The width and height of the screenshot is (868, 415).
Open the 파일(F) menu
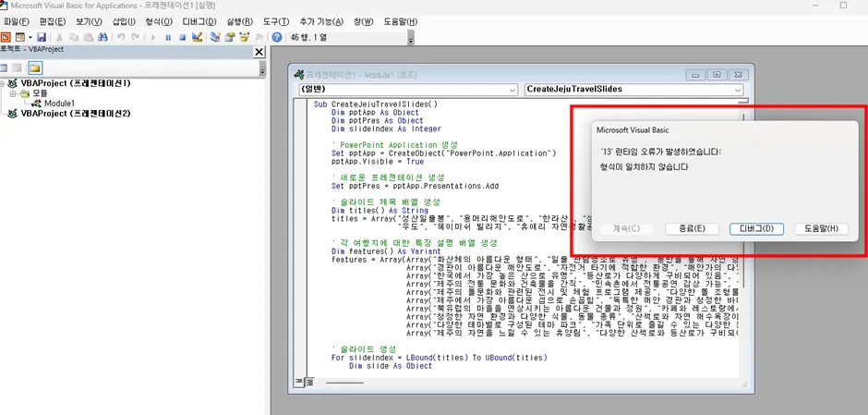(16, 21)
